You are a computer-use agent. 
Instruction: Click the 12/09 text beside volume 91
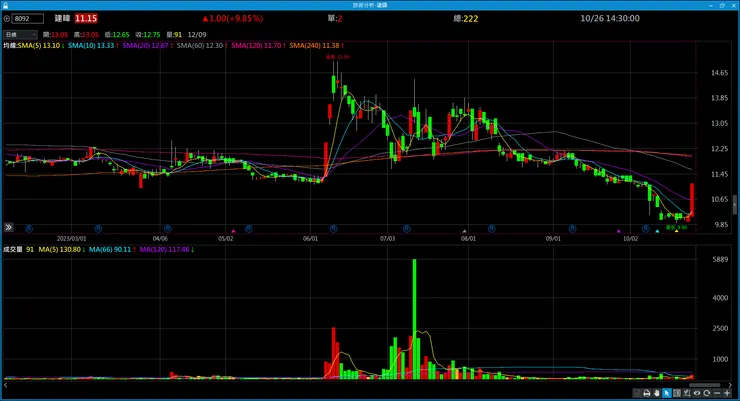[x=197, y=34]
